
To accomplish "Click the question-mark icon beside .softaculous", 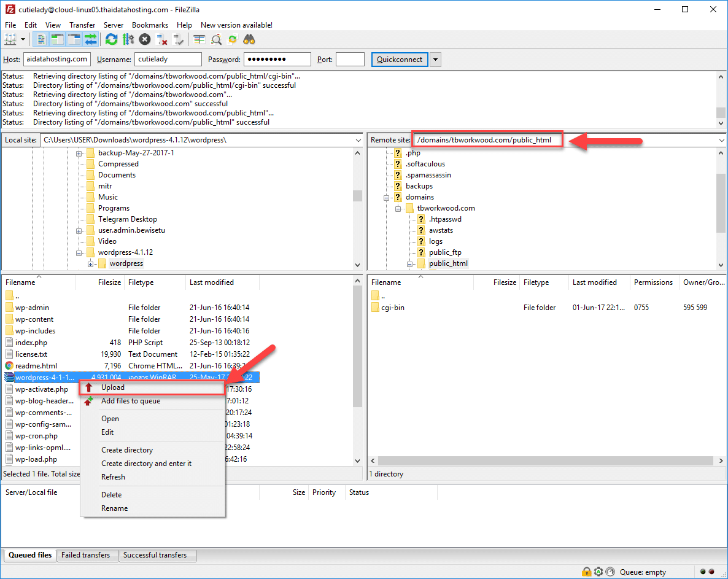I will tap(398, 164).
